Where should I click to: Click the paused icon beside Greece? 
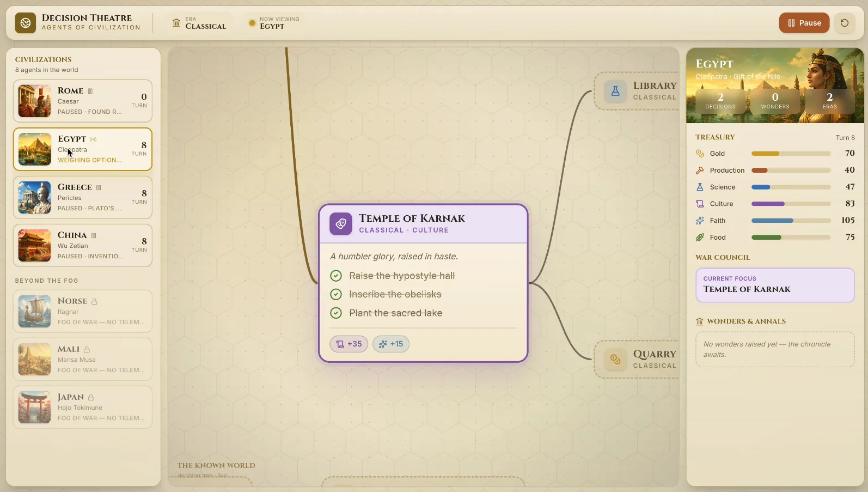(99, 187)
